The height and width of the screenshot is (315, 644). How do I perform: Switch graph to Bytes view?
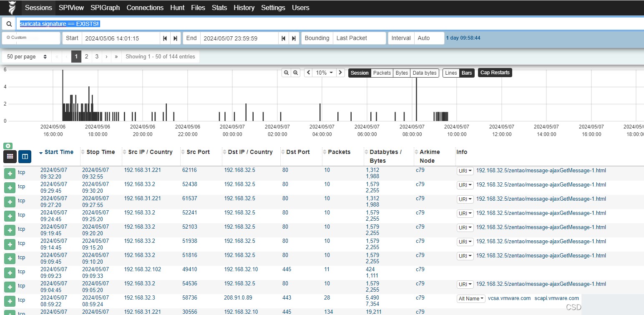point(402,73)
